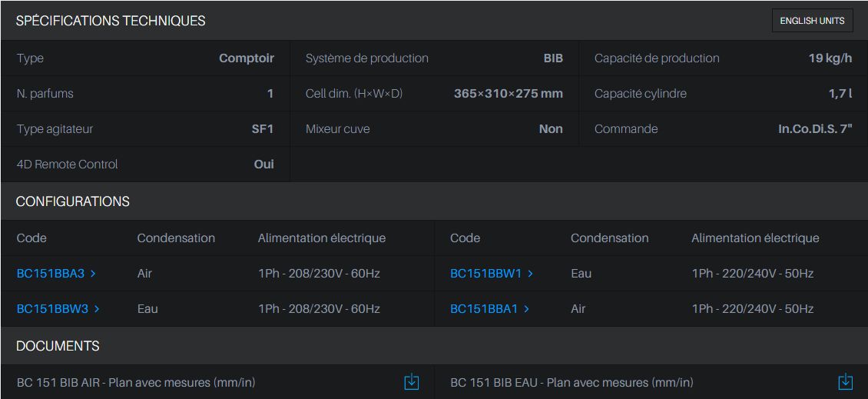868x399 pixels.
Task: Click the chevron beside BC151BBA3
Action: coord(93,274)
